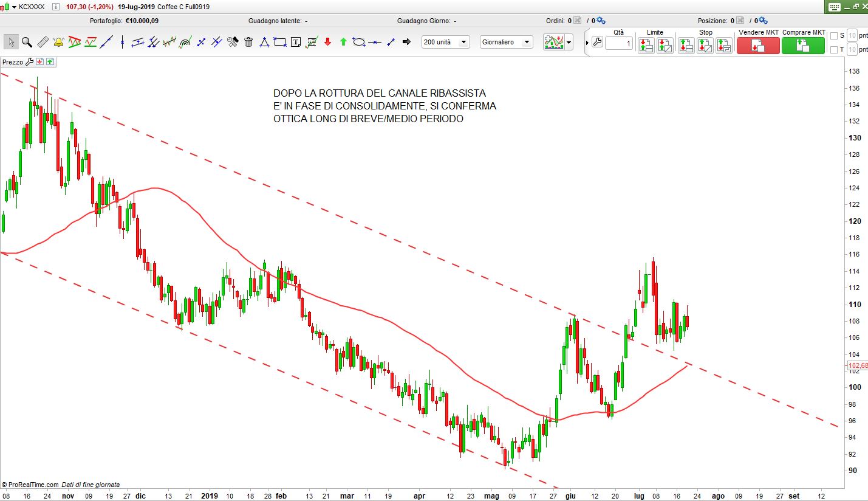This screenshot has width=868, height=501.
Task: Click the KCXXXX instrument name
Action: 32,7
